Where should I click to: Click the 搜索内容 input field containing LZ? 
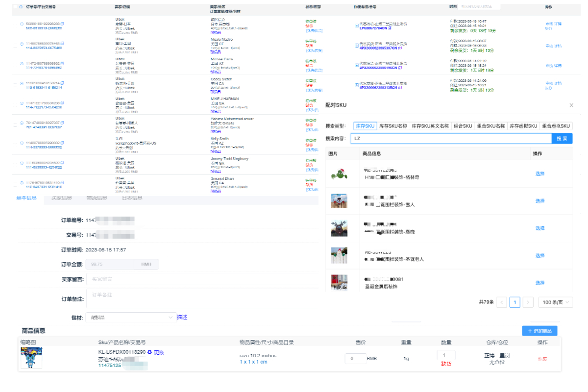pos(451,139)
